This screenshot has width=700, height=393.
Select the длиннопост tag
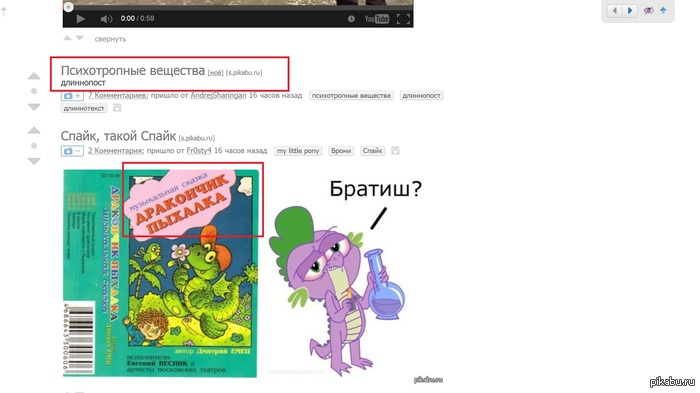[x=421, y=96]
